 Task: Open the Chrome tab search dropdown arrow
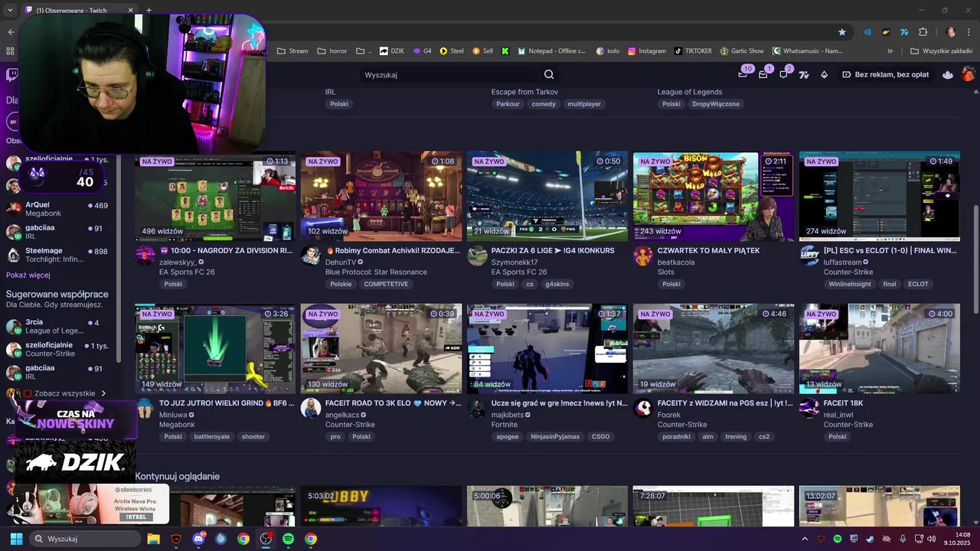[x=10, y=11]
